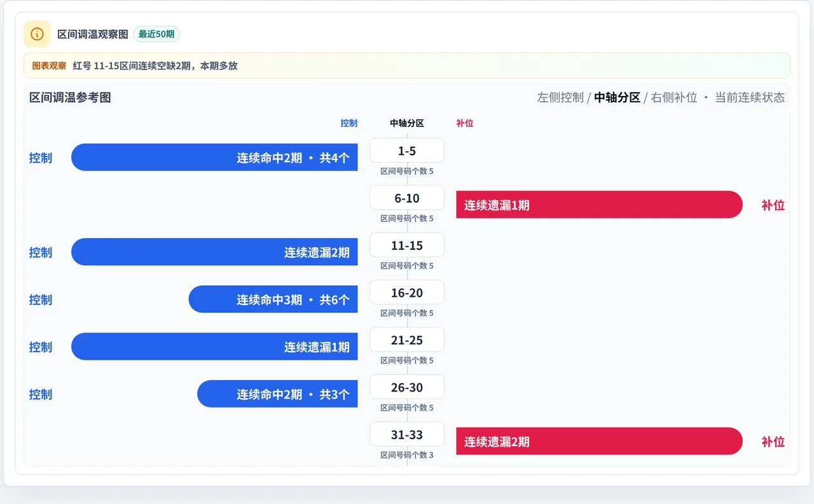Click 区间号码个数 5 under 1-5
Image resolution: width=814 pixels, height=504 pixels.
(407, 171)
